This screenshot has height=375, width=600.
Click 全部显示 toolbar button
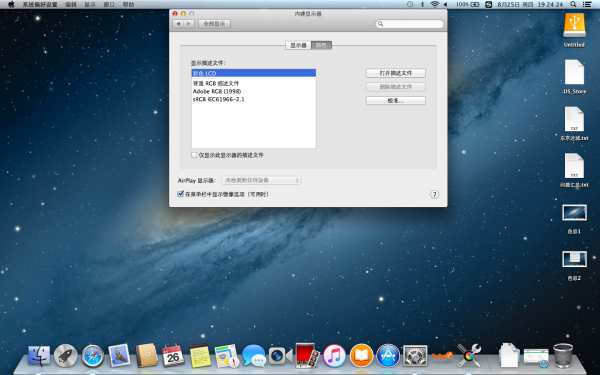(x=214, y=24)
